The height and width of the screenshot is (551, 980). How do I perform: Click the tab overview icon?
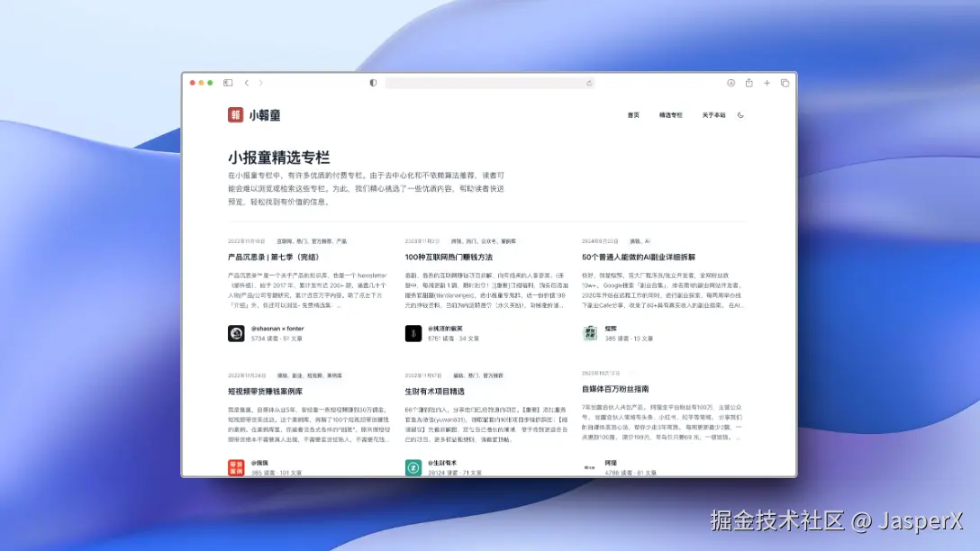(784, 82)
